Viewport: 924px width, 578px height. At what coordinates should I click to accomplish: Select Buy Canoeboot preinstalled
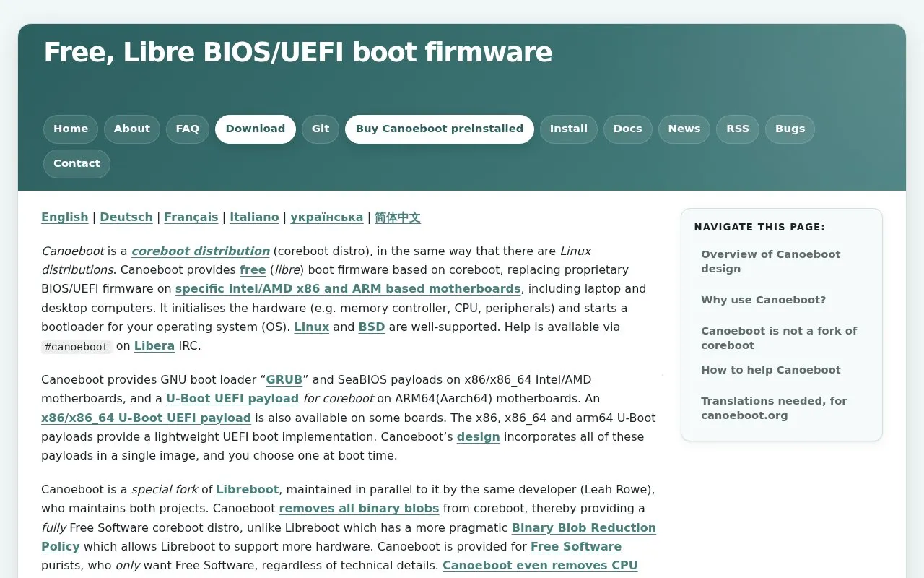pyautogui.click(x=440, y=129)
